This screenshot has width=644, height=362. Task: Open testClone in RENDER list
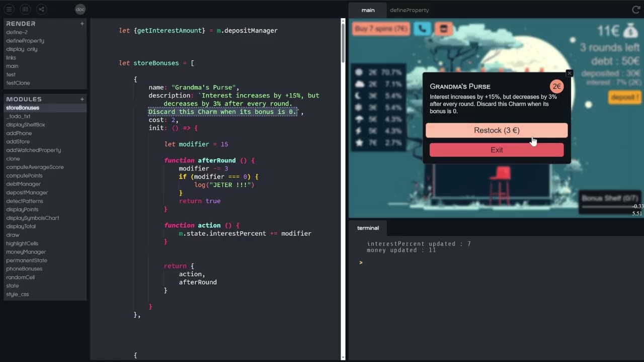(x=18, y=83)
